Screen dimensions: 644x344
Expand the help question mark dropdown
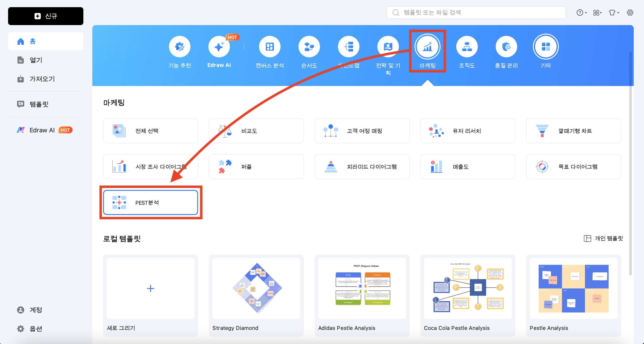pos(581,13)
